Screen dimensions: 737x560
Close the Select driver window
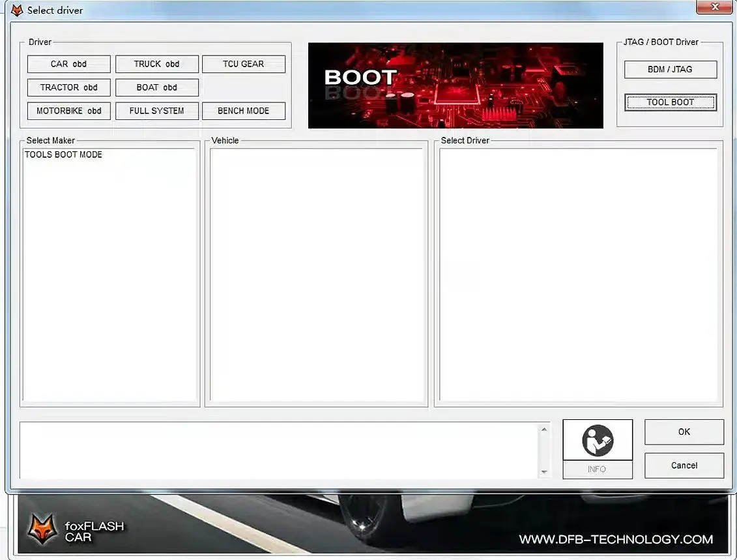tap(714, 7)
